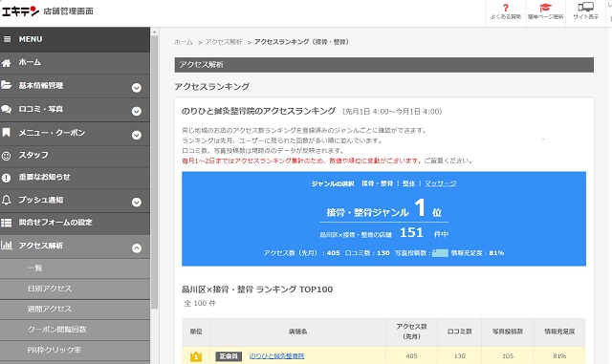Expand the メニュー・クーポン chevron
612x364 pixels.
click(x=136, y=135)
